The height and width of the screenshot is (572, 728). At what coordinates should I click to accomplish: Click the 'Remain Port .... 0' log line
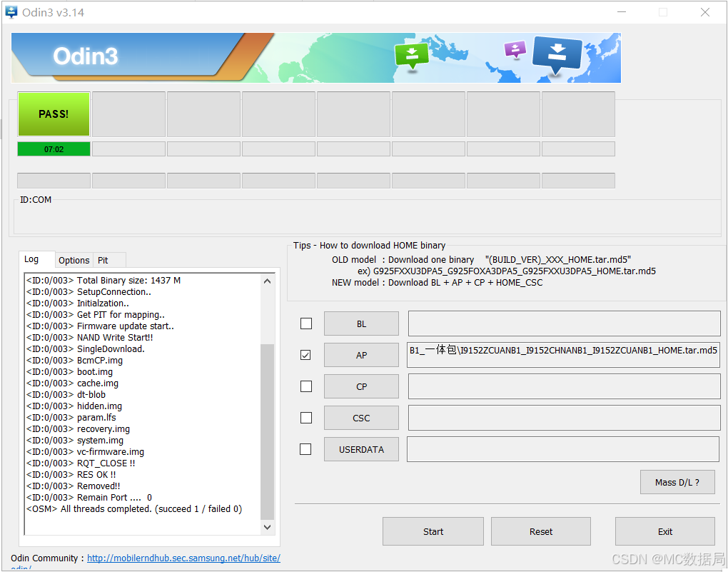pos(89,497)
